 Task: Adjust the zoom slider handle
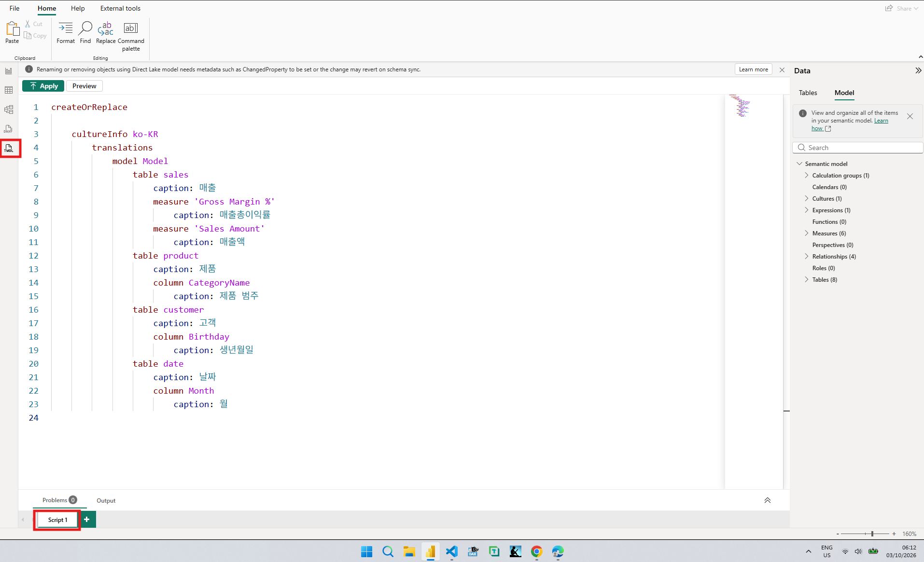(x=872, y=534)
